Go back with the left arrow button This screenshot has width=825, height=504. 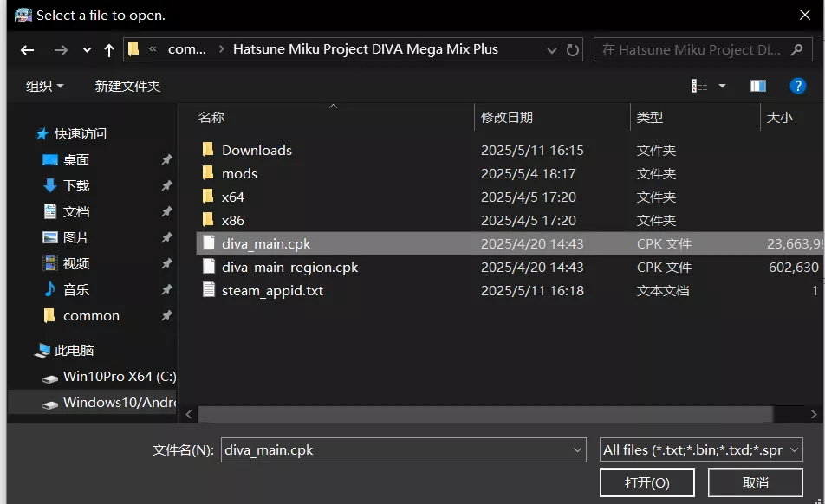tap(28, 50)
